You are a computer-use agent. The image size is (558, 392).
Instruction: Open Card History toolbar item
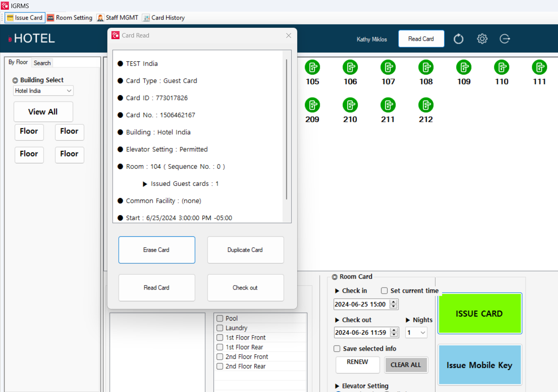pyautogui.click(x=164, y=18)
